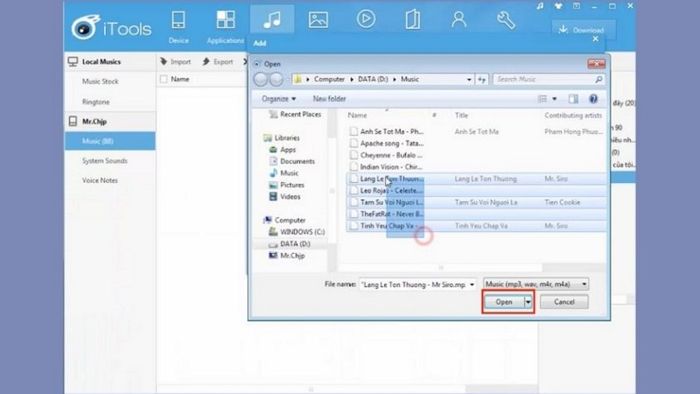Select the file Anh Se Tot Ma
This screenshot has width=700, height=394.
[x=392, y=132]
